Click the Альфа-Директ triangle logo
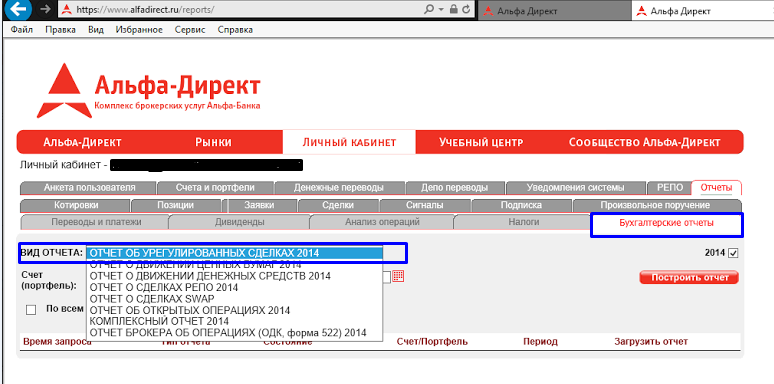 coord(64,90)
